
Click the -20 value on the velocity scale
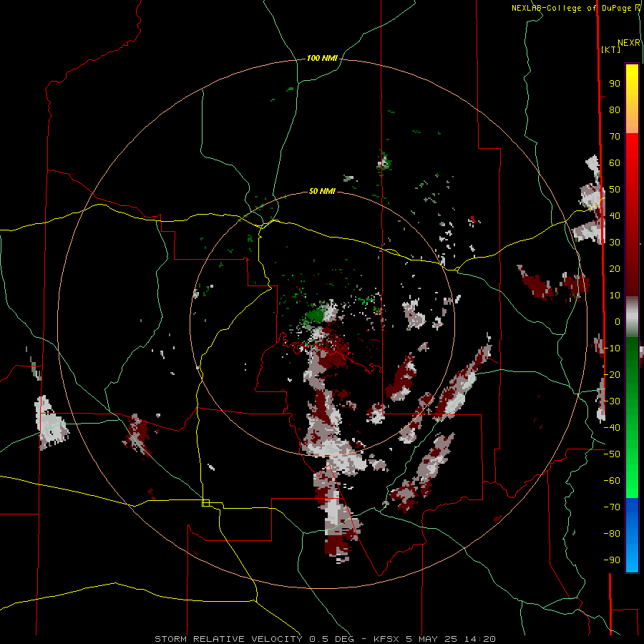(612, 375)
